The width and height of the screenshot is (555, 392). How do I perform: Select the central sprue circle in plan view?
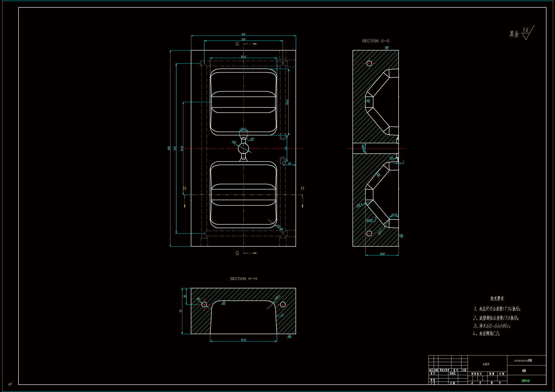coord(243,148)
